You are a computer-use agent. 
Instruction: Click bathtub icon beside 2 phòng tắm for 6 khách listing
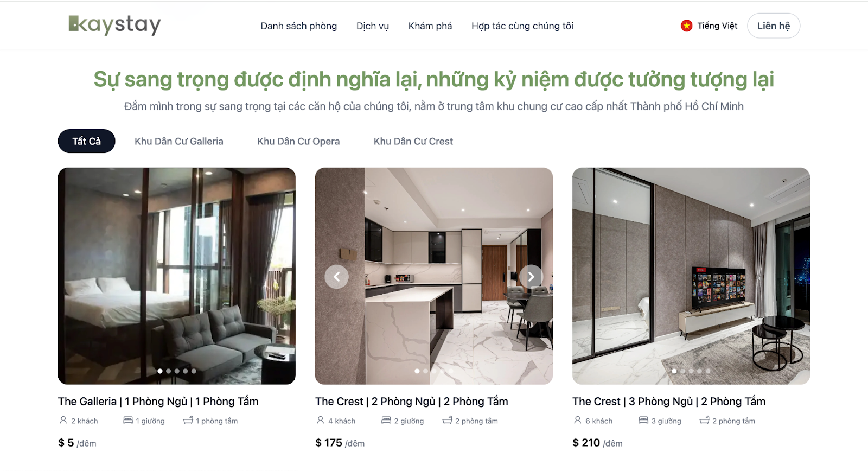click(705, 420)
